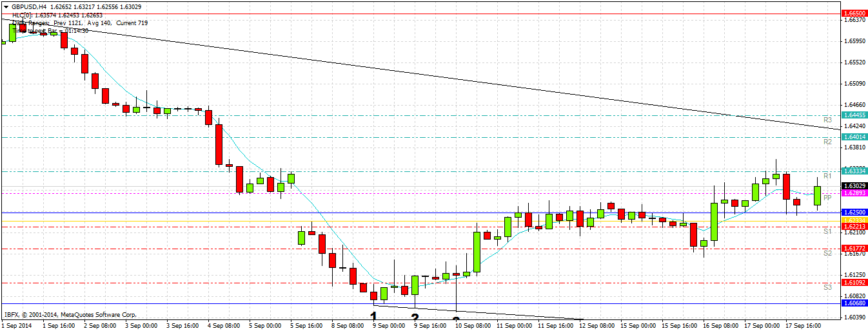Select the number 2 swing low marker

pos(415,317)
